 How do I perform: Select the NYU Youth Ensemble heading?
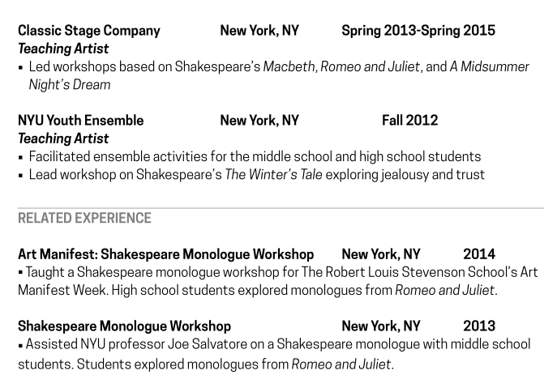pyautogui.click(x=80, y=121)
